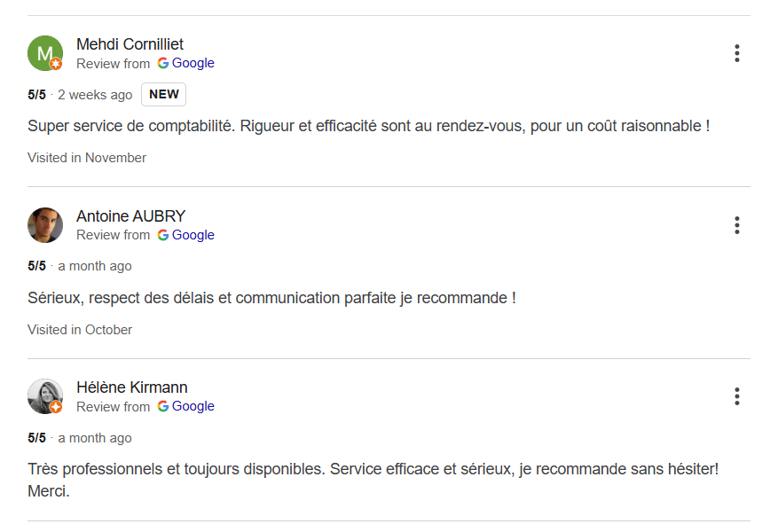Click the NEW badge on Mehdi's review
This screenshot has width=778, height=532.
tap(164, 95)
